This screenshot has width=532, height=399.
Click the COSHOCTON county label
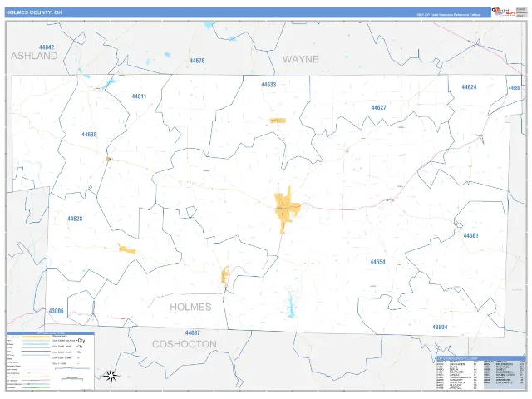coord(185,344)
